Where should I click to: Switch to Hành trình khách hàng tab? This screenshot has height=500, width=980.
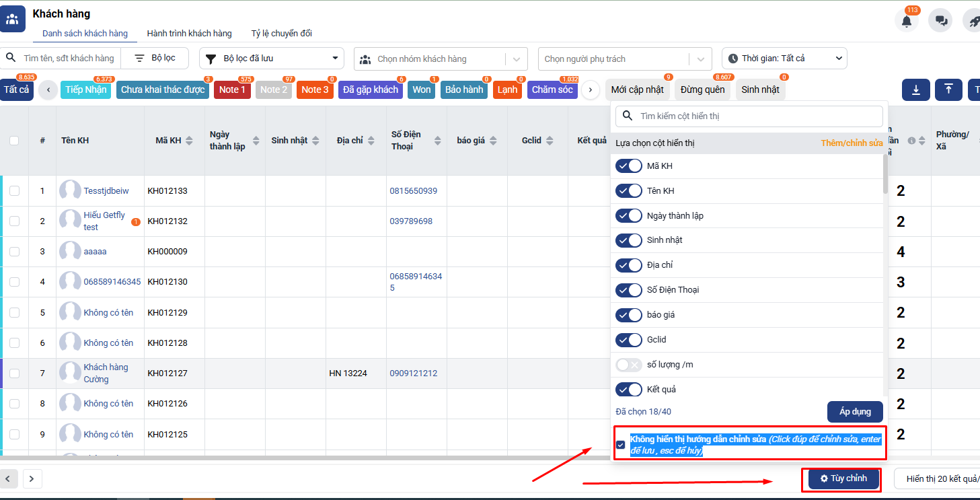click(x=189, y=34)
